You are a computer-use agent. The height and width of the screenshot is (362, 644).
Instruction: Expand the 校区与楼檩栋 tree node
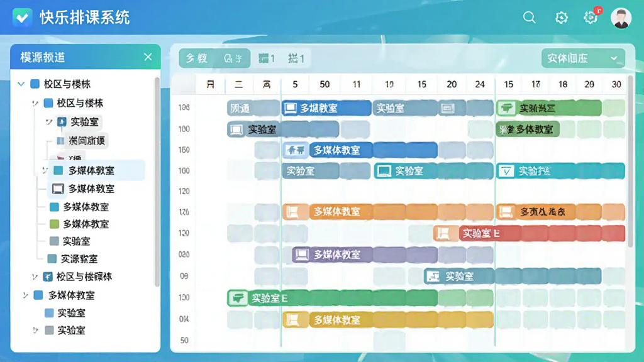coord(35,277)
